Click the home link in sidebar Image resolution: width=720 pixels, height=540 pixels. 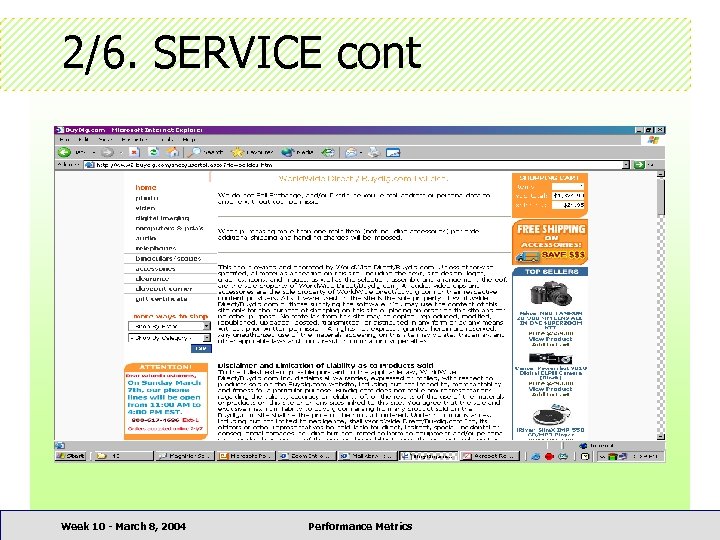146,187
